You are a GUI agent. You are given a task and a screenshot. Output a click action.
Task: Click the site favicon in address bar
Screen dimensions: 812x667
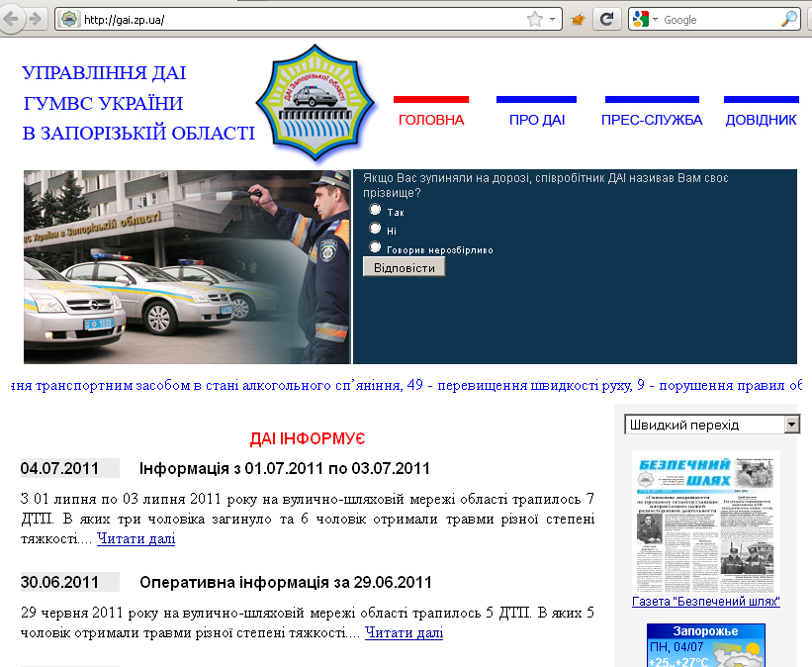69,19
